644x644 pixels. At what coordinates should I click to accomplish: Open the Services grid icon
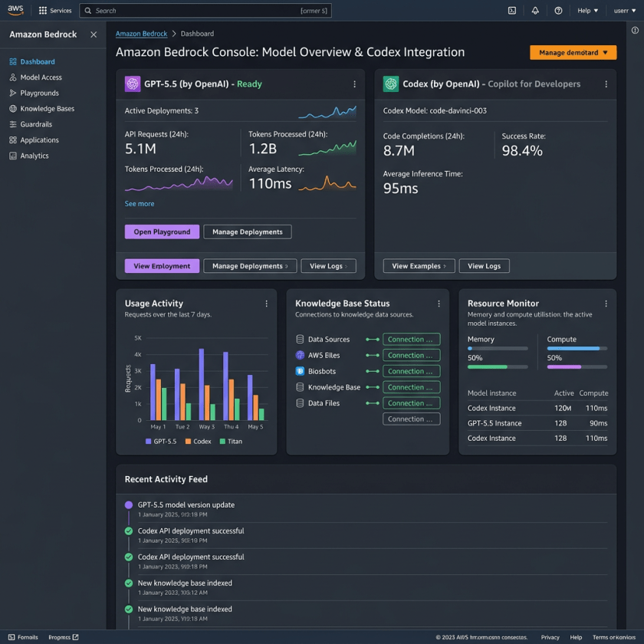pyautogui.click(x=43, y=11)
